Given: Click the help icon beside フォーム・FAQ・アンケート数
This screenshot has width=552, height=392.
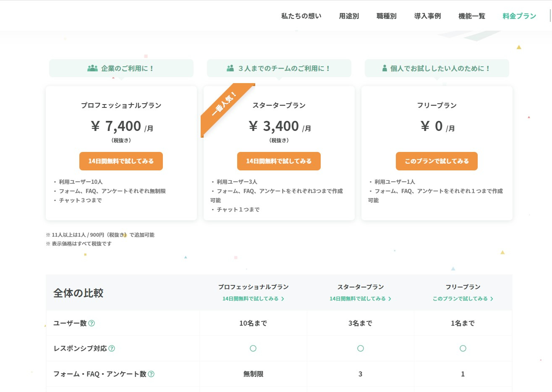Looking at the screenshot, I should click(x=151, y=374).
